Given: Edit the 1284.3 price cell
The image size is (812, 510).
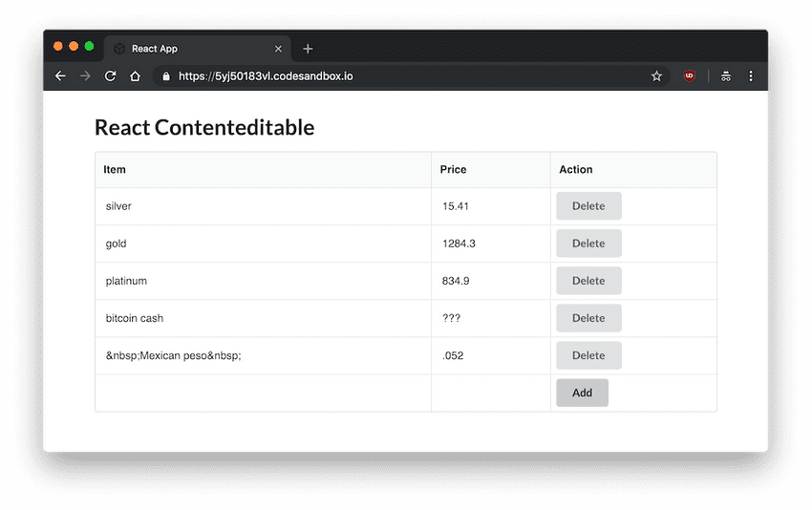Looking at the screenshot, I should click(490, 244).
